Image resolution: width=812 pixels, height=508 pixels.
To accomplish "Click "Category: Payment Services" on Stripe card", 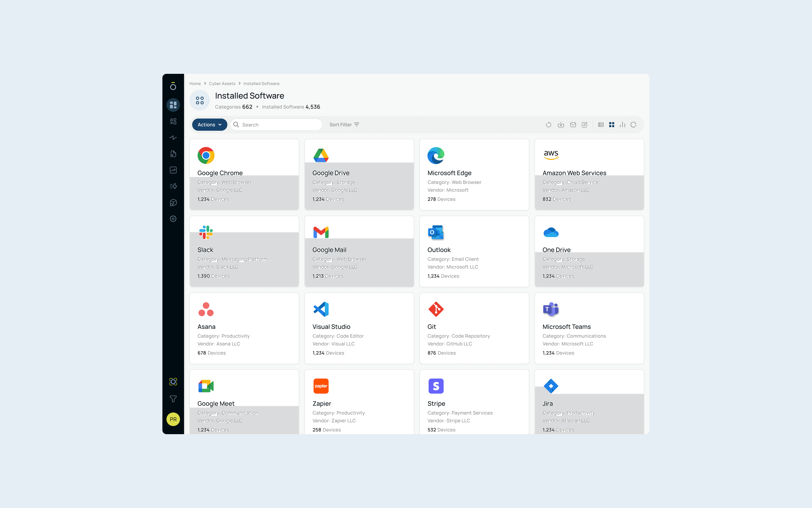I will click(x=460, y=413).
